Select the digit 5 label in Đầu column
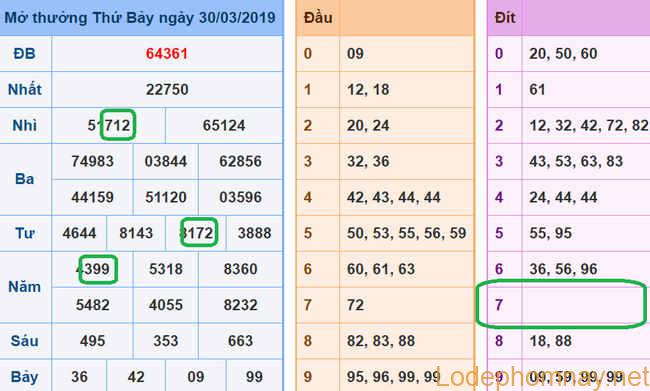 point(308,233)
